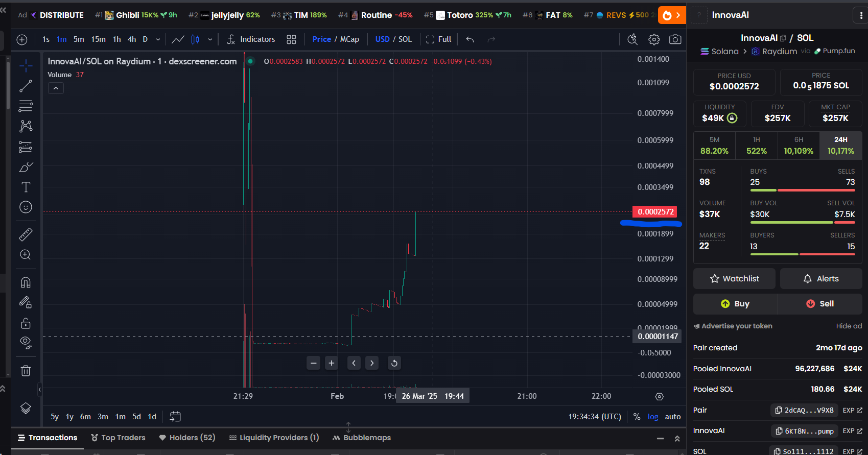Screen dimensions: 868x455
Task: Open quick search lightning icon
Action: [x=632, y=39]
